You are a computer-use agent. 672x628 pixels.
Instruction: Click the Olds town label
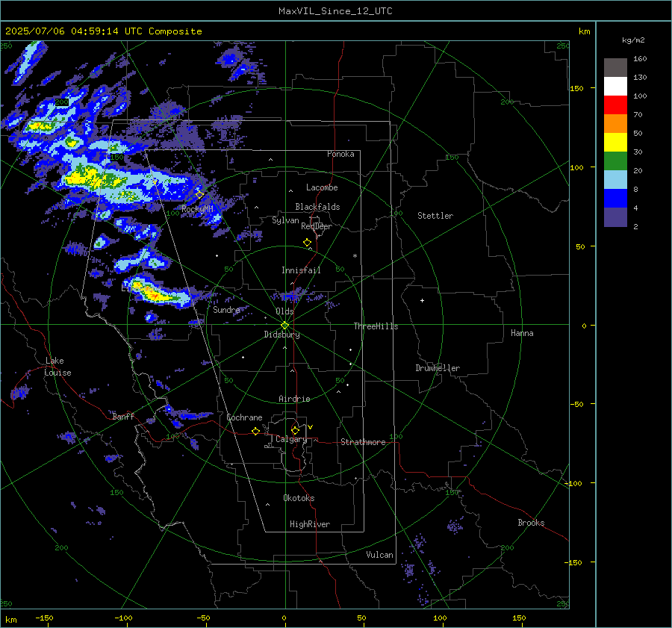(284, 311)
